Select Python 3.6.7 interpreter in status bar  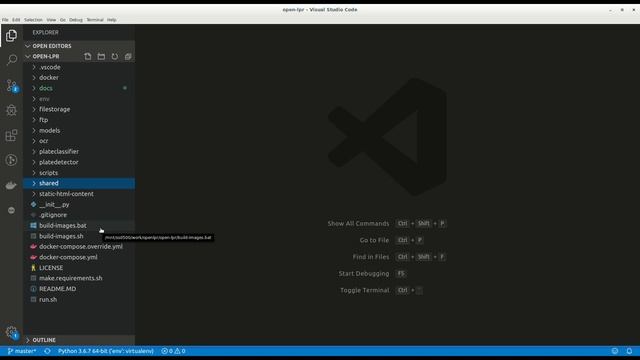click(x=106, y=351)
